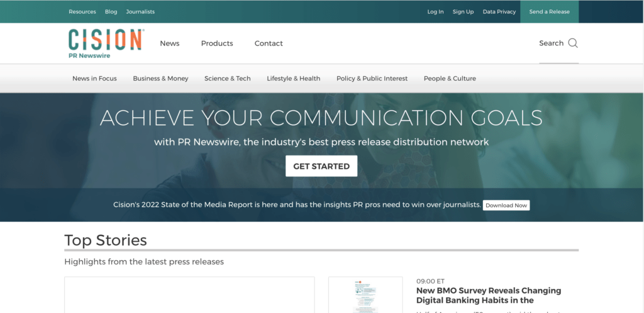This screenshot has height=313, width=644.
Task: Click the search magnifying glass icon
Action: (573, 43)
